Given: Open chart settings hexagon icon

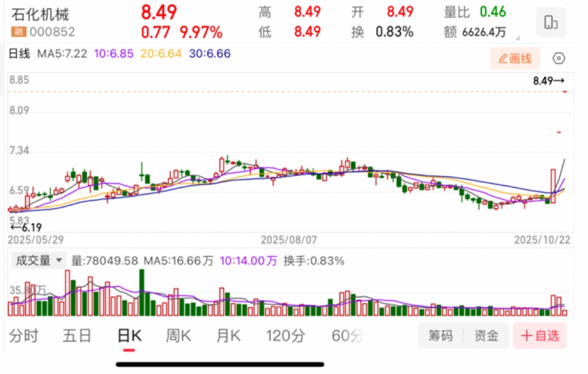Looking at the screenshot, I should click(x=559, y=58).
